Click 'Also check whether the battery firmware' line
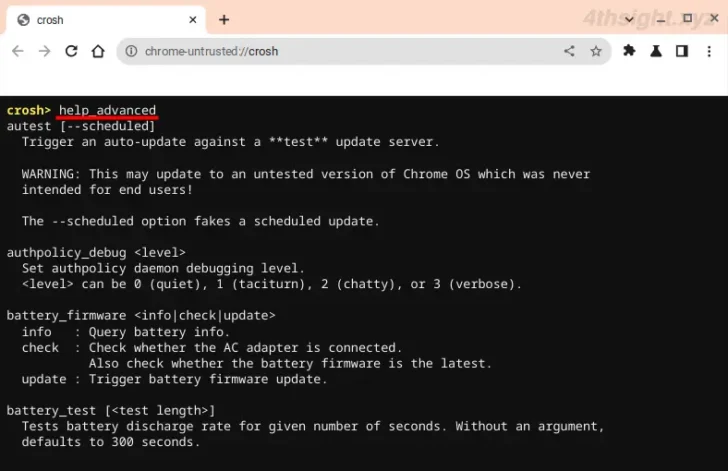The image size is (728, 471). tap(290, 363)
